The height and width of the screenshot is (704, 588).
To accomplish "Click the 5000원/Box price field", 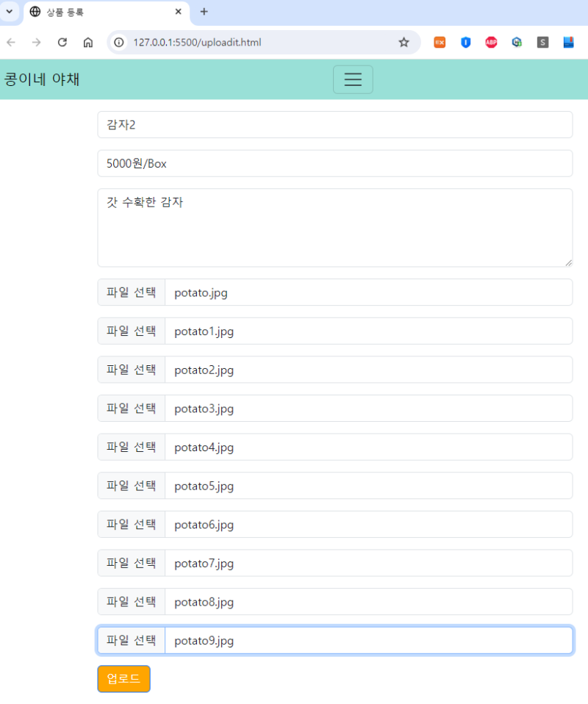I will pos(334,163).
